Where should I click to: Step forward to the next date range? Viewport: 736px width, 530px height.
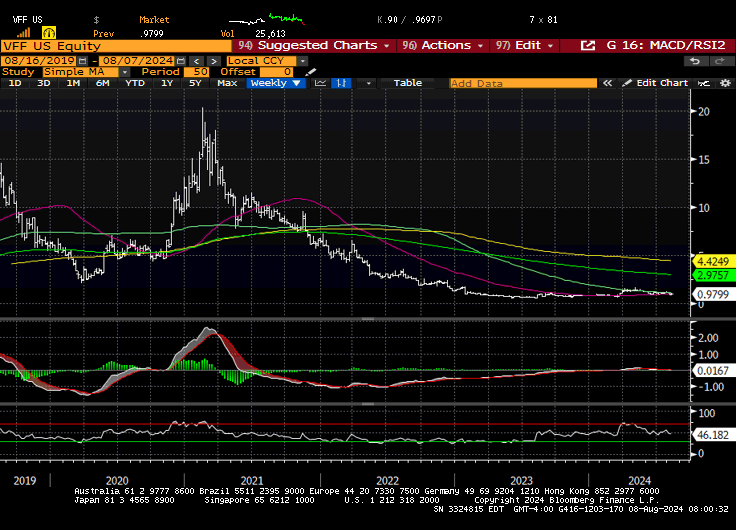coord(214,61)
